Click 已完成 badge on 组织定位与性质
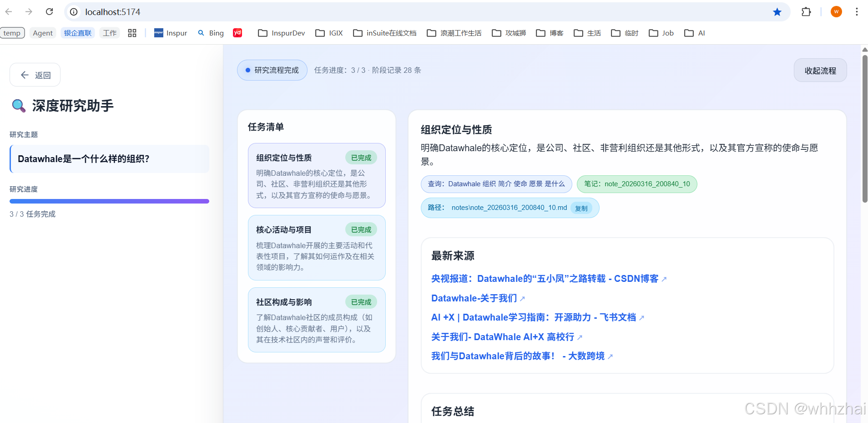 pyautogui.click(x=361, y=158)
